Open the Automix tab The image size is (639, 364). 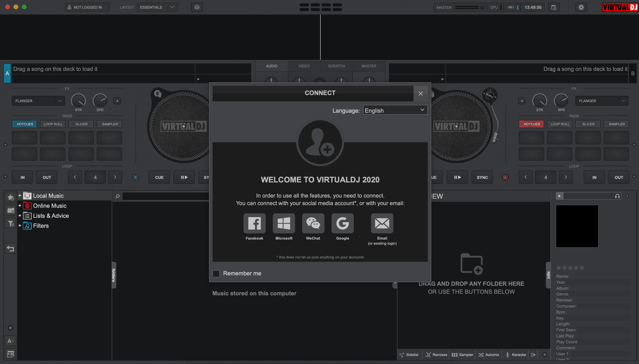coord(489,354)
